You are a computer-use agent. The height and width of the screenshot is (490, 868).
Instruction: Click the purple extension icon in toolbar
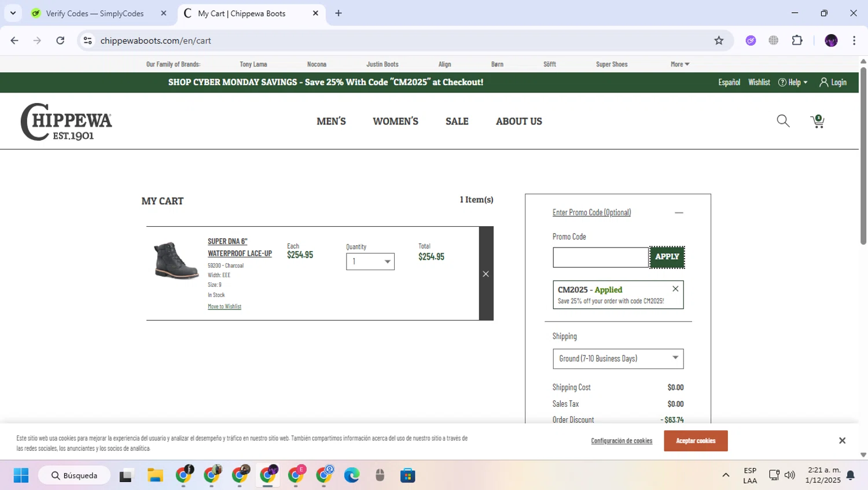(751, 40)
